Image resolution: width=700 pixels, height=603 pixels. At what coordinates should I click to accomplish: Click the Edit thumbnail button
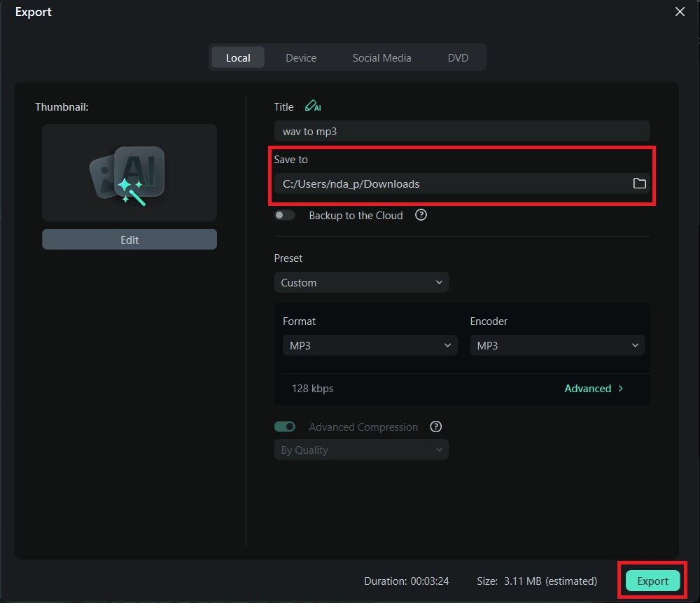[129, 239]
